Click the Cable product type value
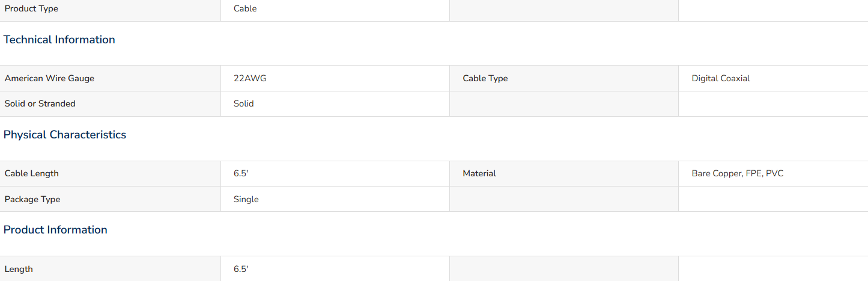868x281 pixels. [x=245, y=9]
